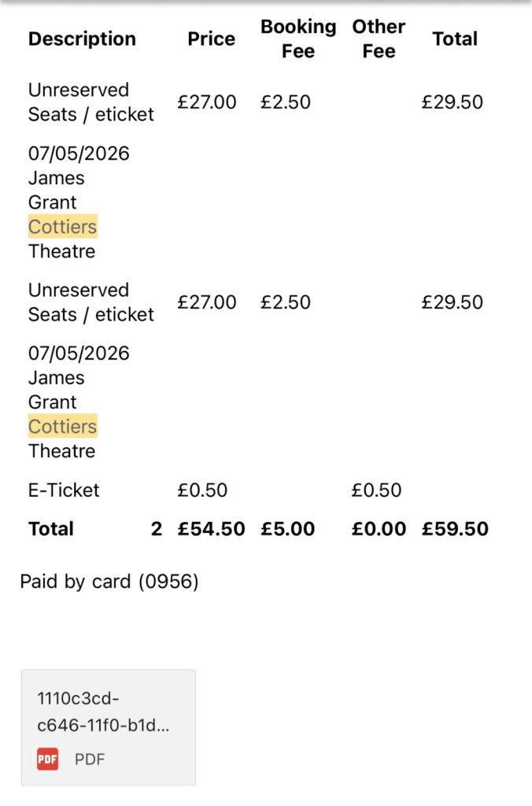Screen dimensions: 532x806
Task: Click the second ticket's £29.50 total
Action: (x=452, y=302)
